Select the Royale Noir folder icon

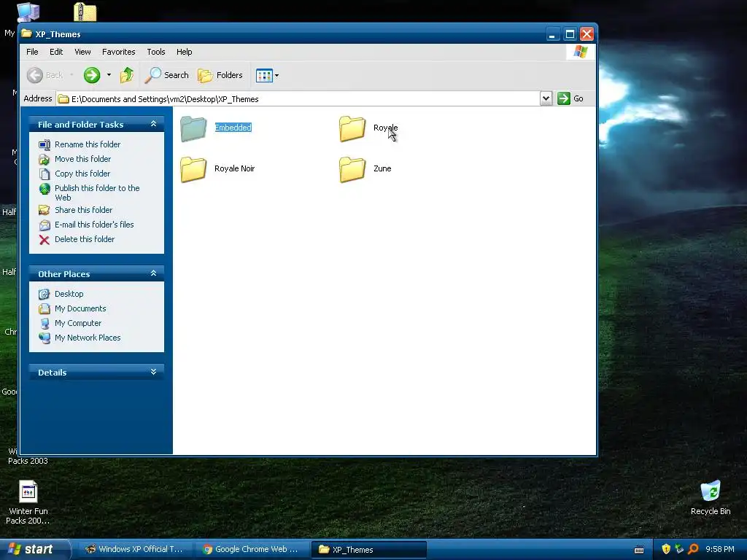click(x=193, y=169)
